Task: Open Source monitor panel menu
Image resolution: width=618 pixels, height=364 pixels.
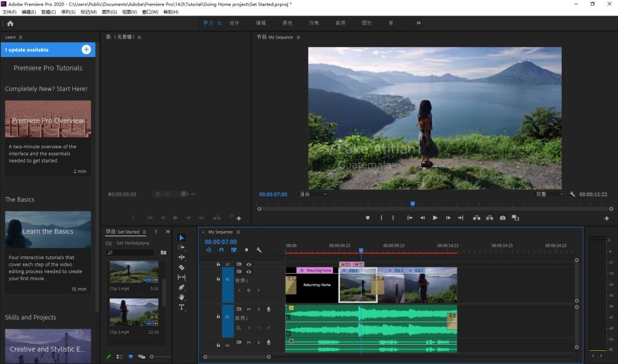Action: tap(140, 38)
